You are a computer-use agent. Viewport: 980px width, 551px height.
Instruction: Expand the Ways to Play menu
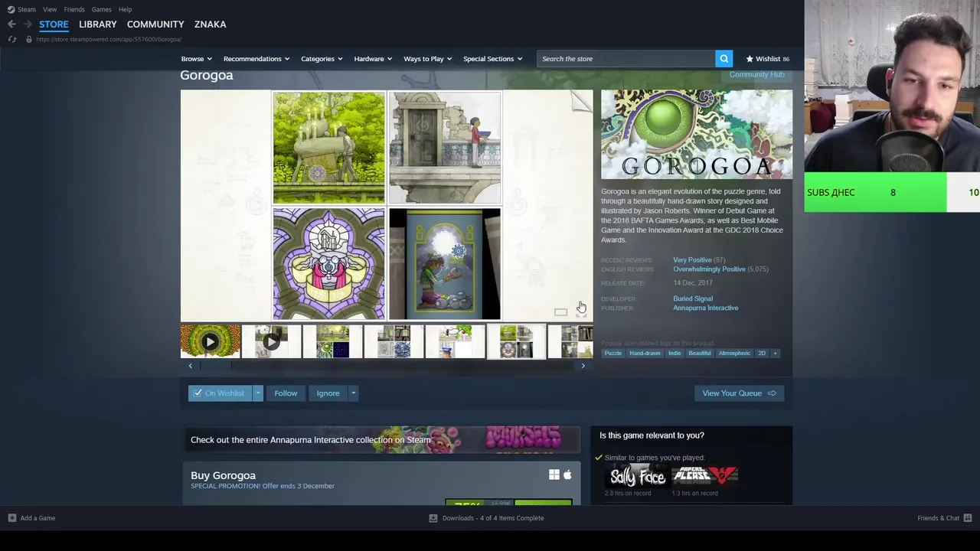(x=428, y=59)
